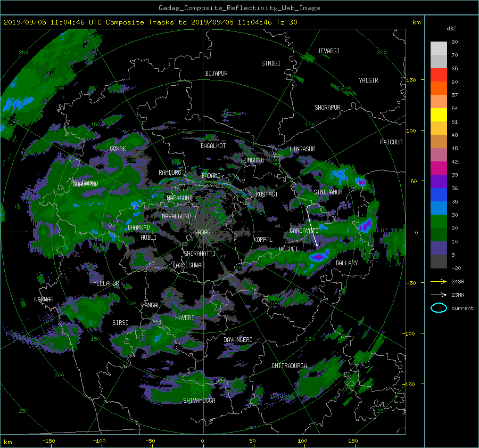This screenshot has width=479, height=448.
Task: Click the HANGAL city label
Action: coord(150,305)
